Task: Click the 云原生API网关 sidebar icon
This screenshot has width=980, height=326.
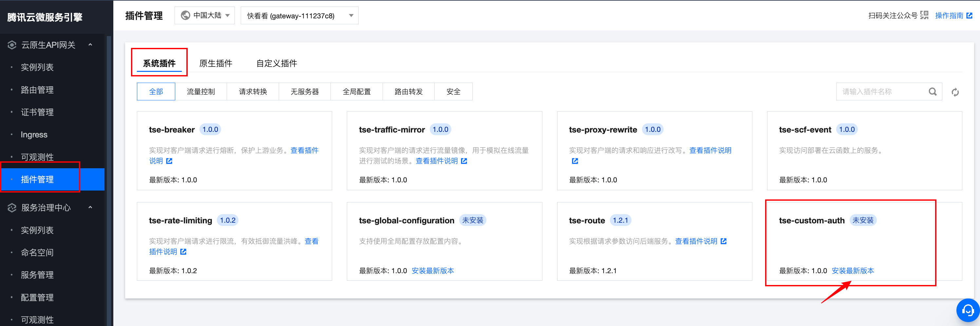Action: tap(12, 45)
